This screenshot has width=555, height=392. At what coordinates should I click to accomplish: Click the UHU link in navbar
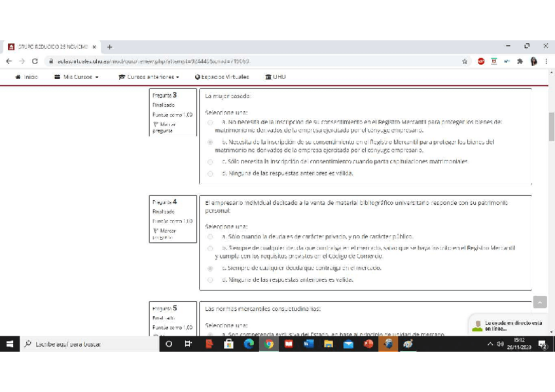tap(276, 77)
